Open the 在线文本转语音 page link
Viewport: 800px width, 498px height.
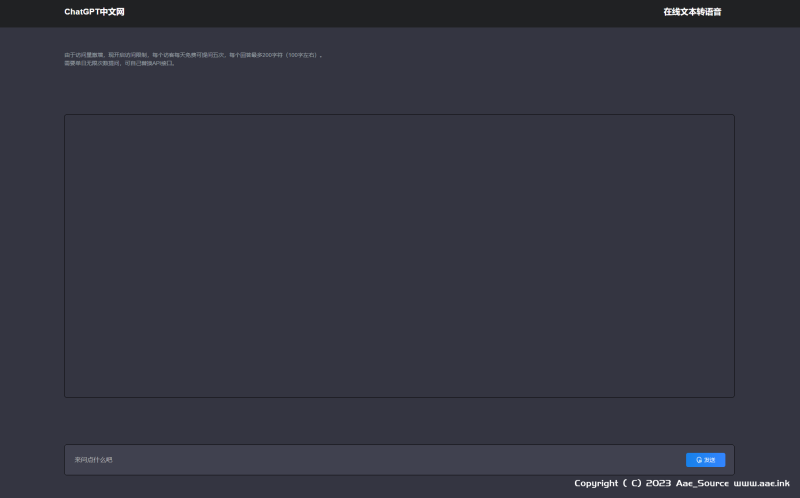pyautogui.click(x=692, y=12)
